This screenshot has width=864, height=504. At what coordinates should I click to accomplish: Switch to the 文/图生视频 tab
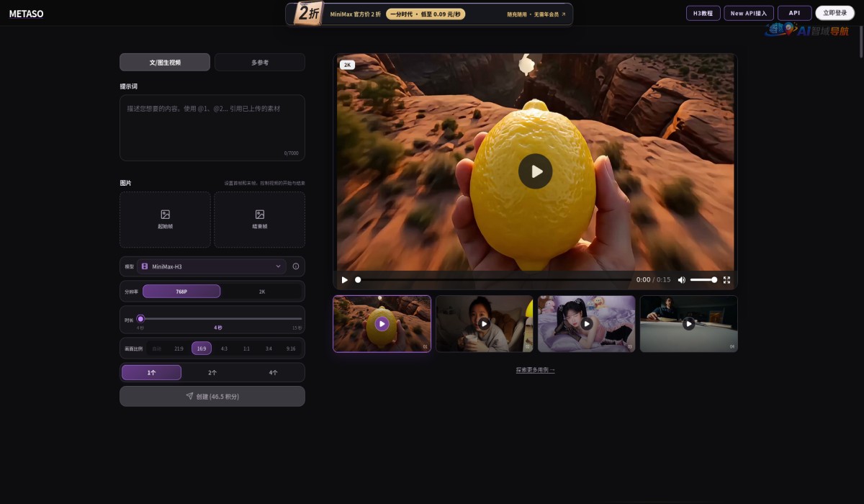pos(165,63)
